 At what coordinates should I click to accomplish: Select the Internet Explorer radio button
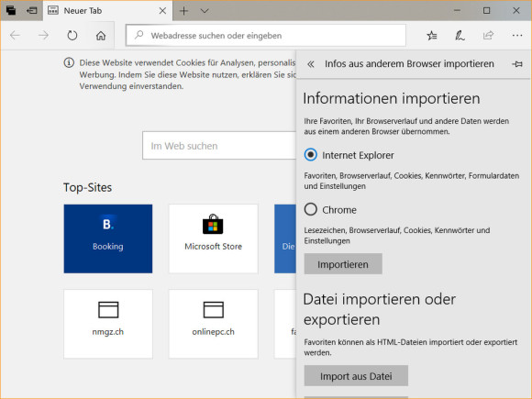(310, 155)
